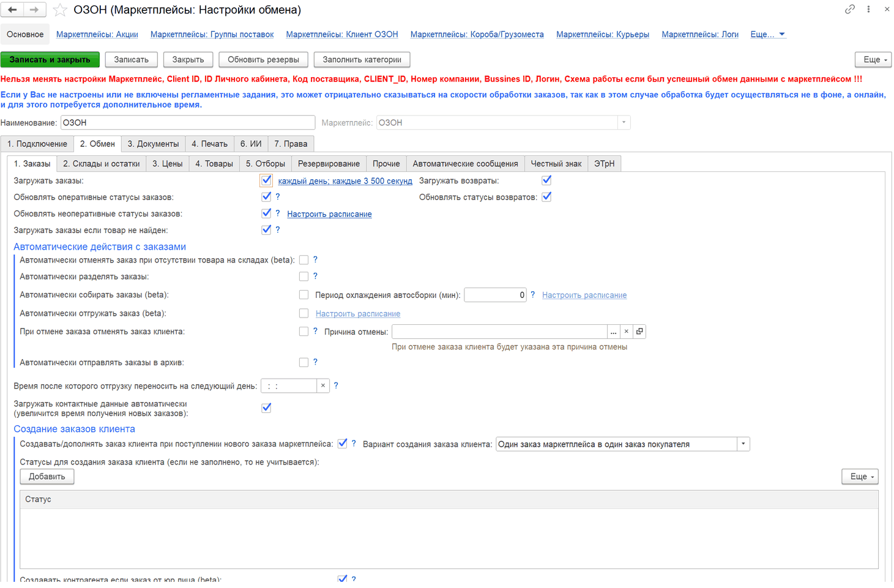Switch to the '1. Подключение' tab
Screen dimensions: 894x588
(37, 144)
